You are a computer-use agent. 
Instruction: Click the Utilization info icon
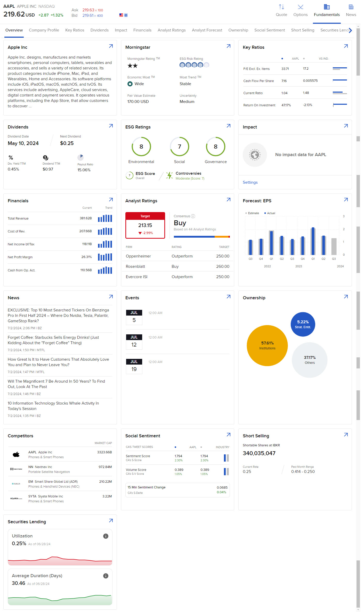(106, 536)
